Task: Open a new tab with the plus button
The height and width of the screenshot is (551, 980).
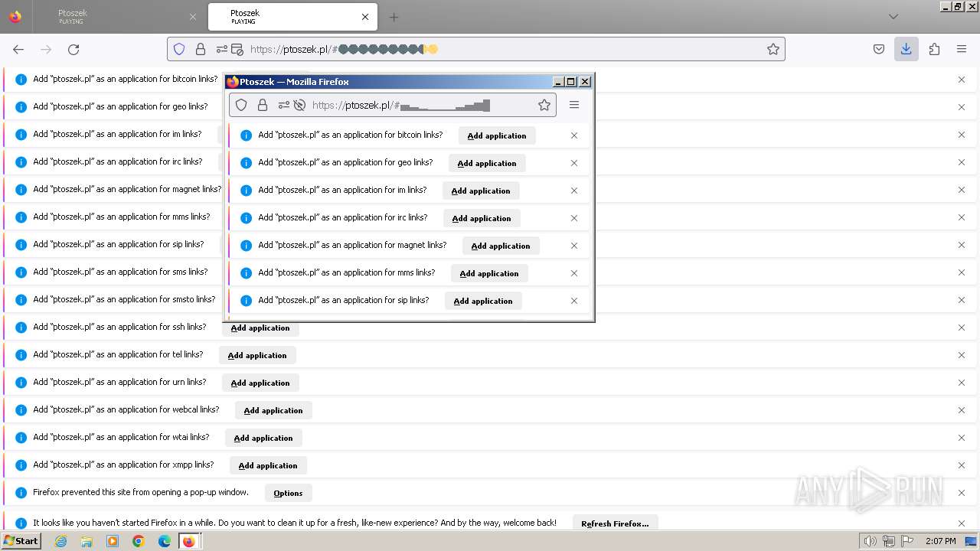Action: point(394,17)
